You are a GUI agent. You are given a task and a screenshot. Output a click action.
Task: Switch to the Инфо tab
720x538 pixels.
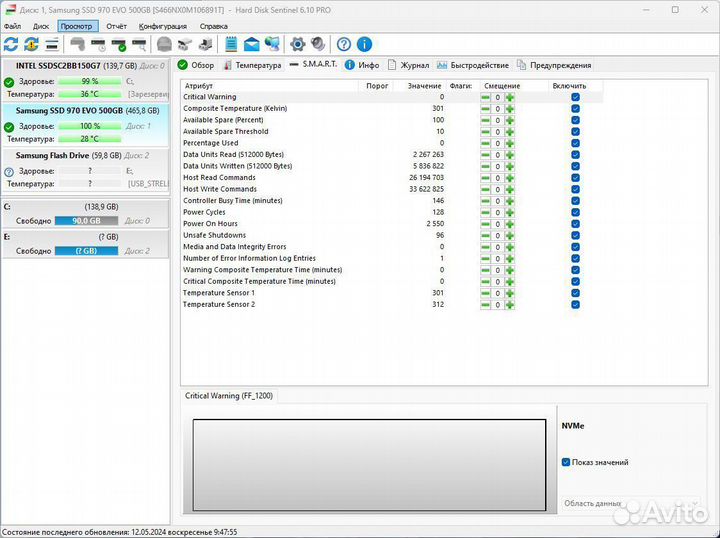362,65
